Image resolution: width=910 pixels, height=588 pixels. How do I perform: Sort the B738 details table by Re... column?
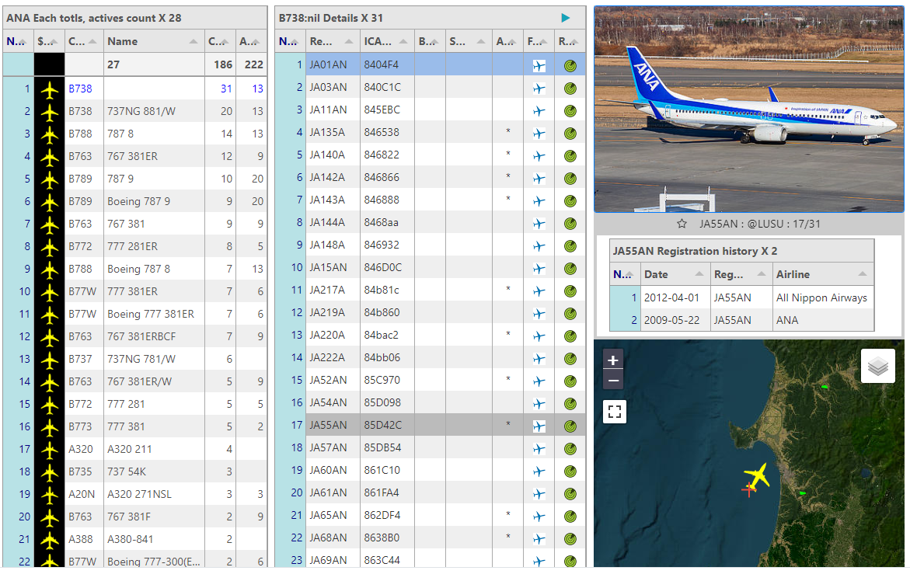pos(333,41)
